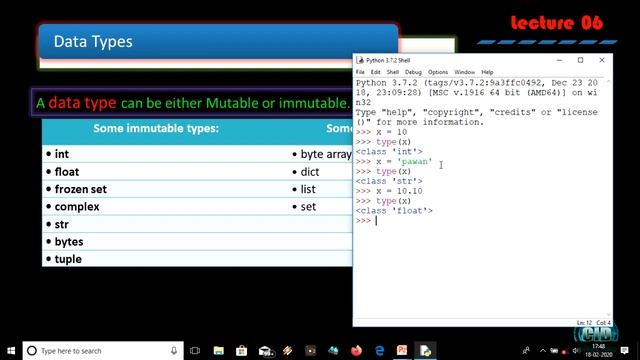Click the 'dict' bullet in slide
This screenshot has width=640, height=360.
coord(306,172)
